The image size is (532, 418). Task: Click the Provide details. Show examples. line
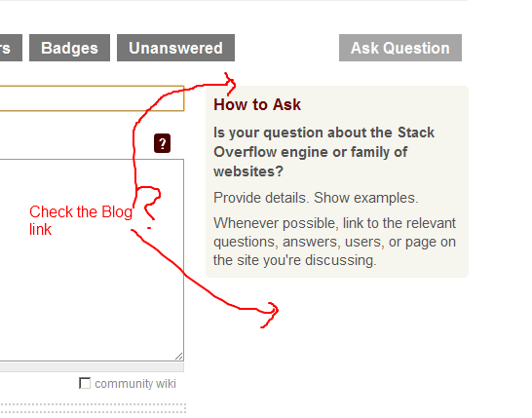(316, 198)
